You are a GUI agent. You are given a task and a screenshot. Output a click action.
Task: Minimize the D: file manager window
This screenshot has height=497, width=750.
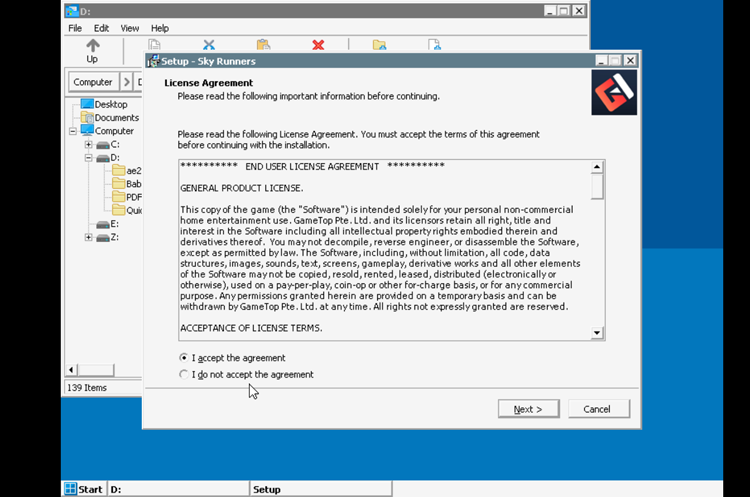click(x=550, y=11)
